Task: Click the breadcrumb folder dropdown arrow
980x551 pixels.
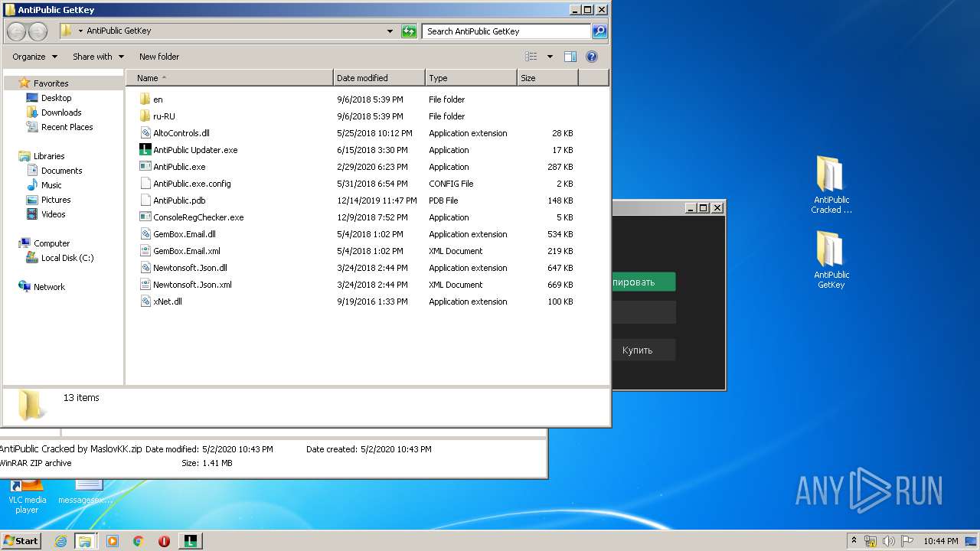Action: [x=80, y=31]
